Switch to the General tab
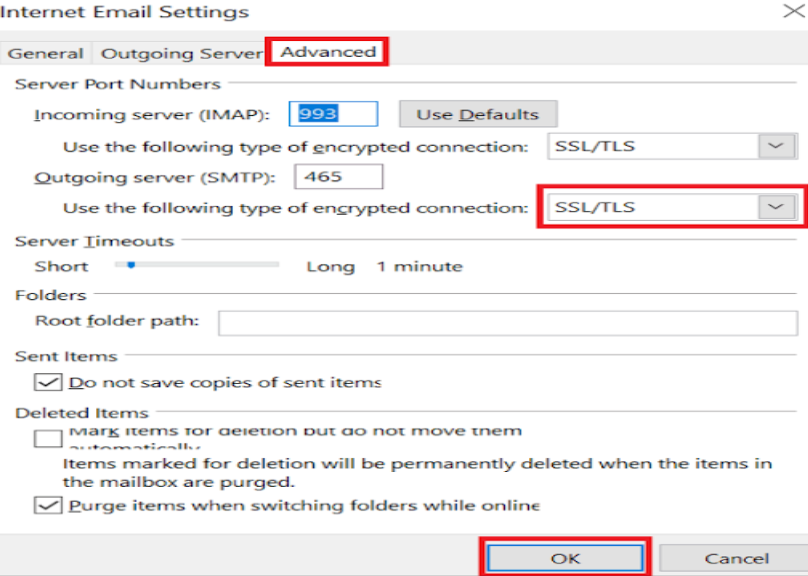Screen dimensions: 808x576 (x=45, y=53)
